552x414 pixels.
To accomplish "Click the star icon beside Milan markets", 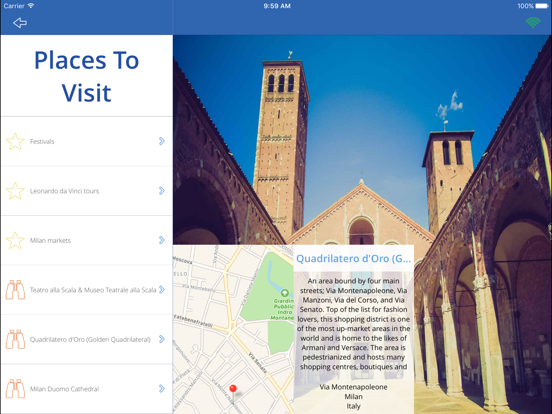I will coord(15,240).
